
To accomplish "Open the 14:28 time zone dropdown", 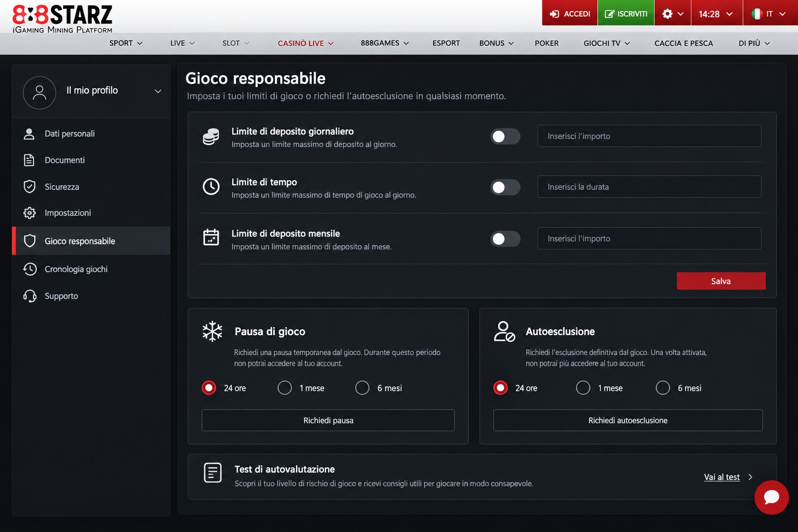I will pyautogui.click(x=715, y=14).
